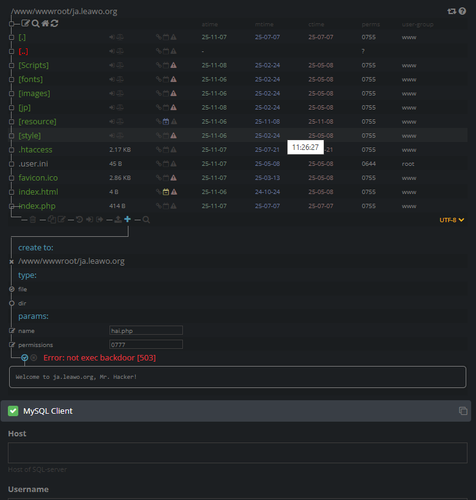Click the 2.17 KB size of .htaccess

point(120,150)
